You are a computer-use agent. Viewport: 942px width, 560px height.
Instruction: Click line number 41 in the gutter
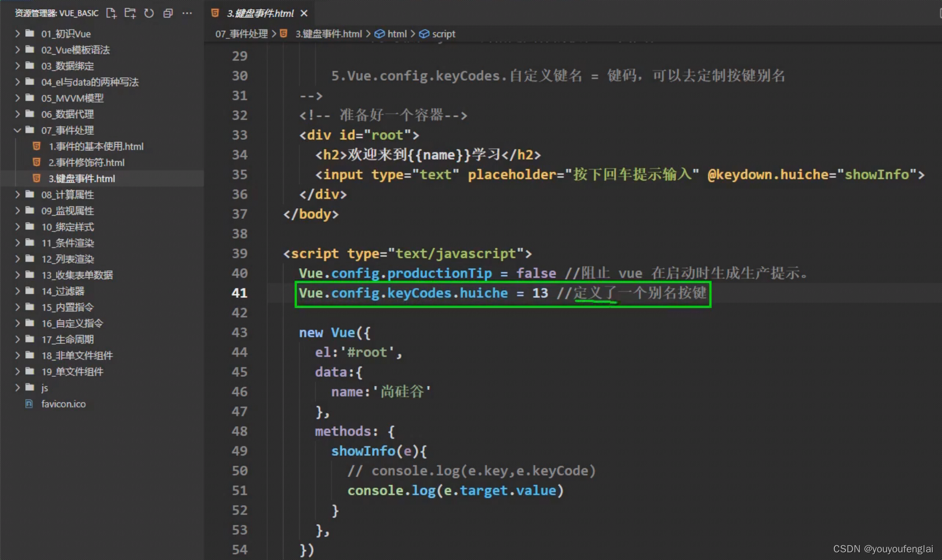coord(239,293)
